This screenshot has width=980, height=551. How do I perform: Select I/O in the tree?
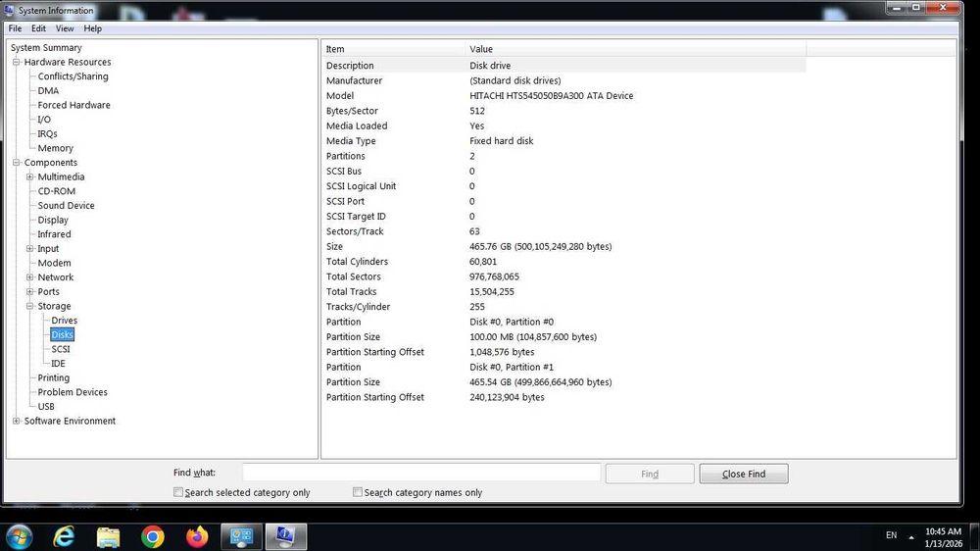pyautogui.click(x=44, y=120)
